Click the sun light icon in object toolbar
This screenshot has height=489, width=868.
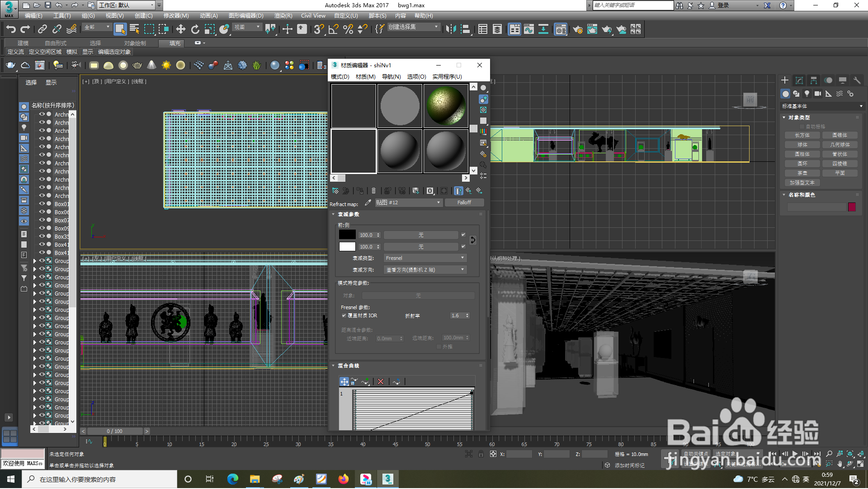[166, 66]
